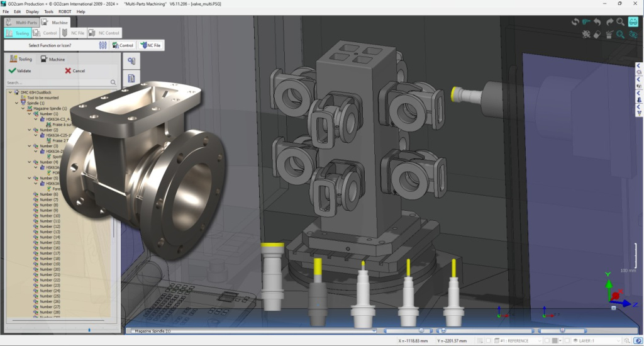This screenshot has height=346, width=644.
Task: Click the sliders settings icon beside Select Function
Action: click(103, 45)
